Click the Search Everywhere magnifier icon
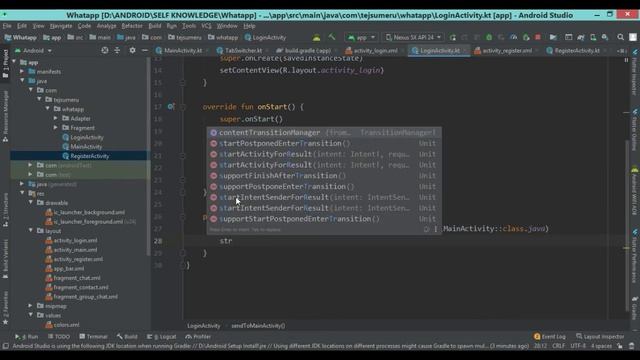Screen dimensions: 640x360 (620, 37)
